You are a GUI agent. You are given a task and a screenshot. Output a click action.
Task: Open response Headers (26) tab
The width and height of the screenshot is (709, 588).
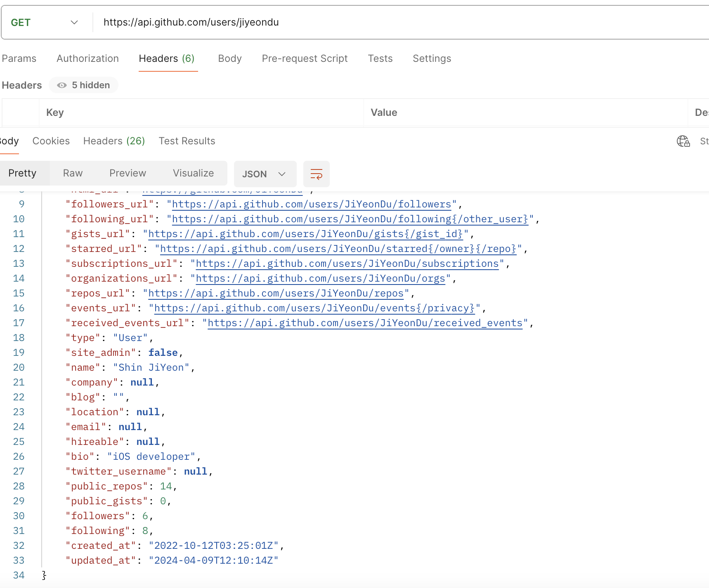click(x=114, y=141)
